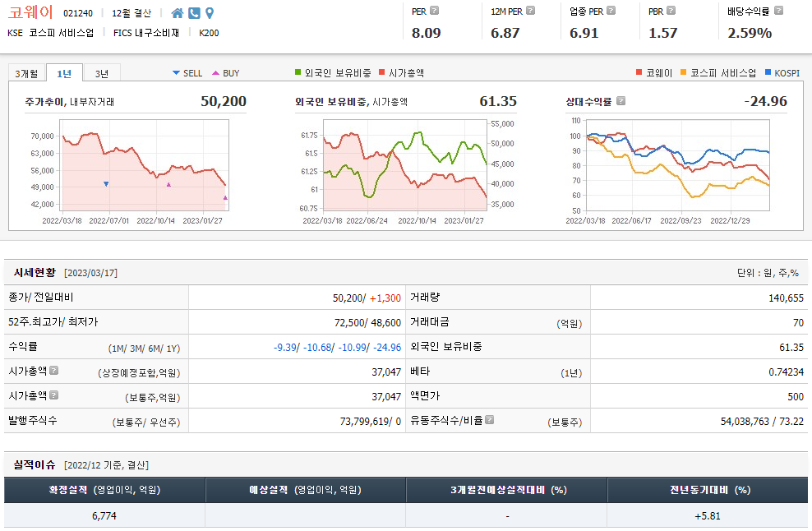Select the 1년 chart period tab

tap(64, 73)
